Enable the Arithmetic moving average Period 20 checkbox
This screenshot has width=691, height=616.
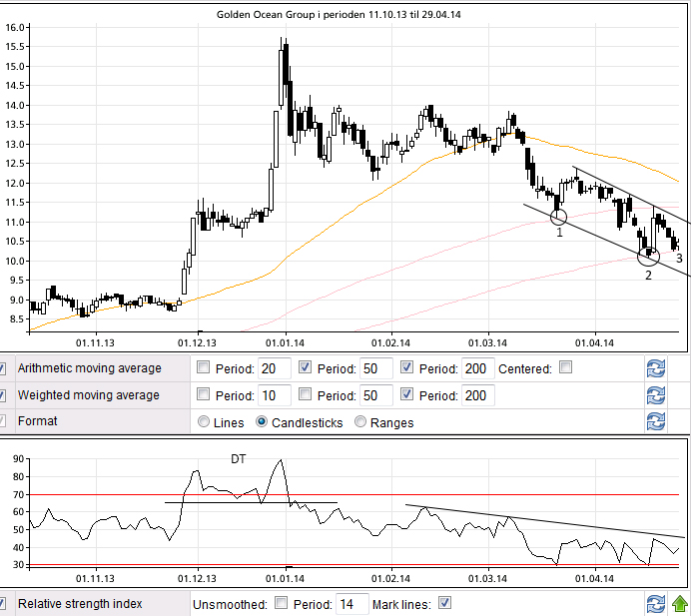[x=204, y=368]
